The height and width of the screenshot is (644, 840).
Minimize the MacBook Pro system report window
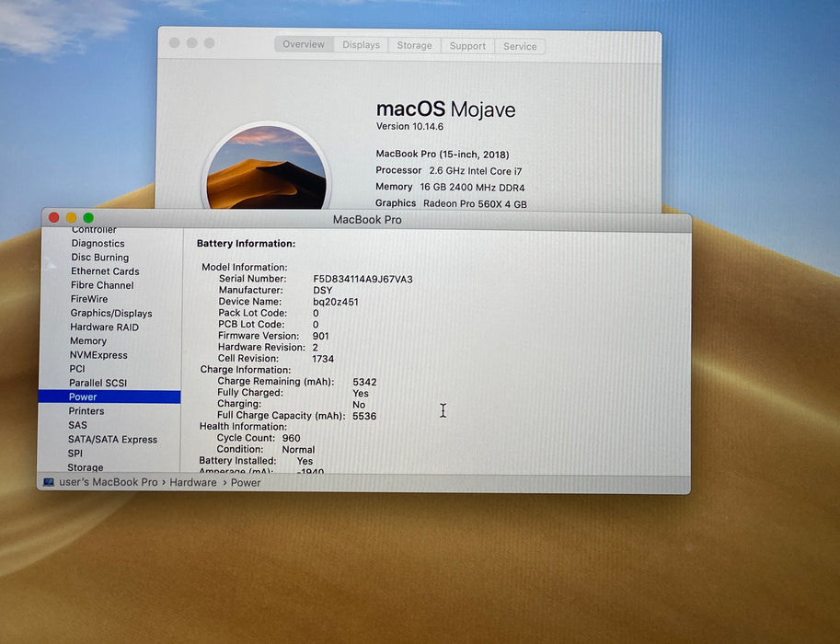(71, 217)
